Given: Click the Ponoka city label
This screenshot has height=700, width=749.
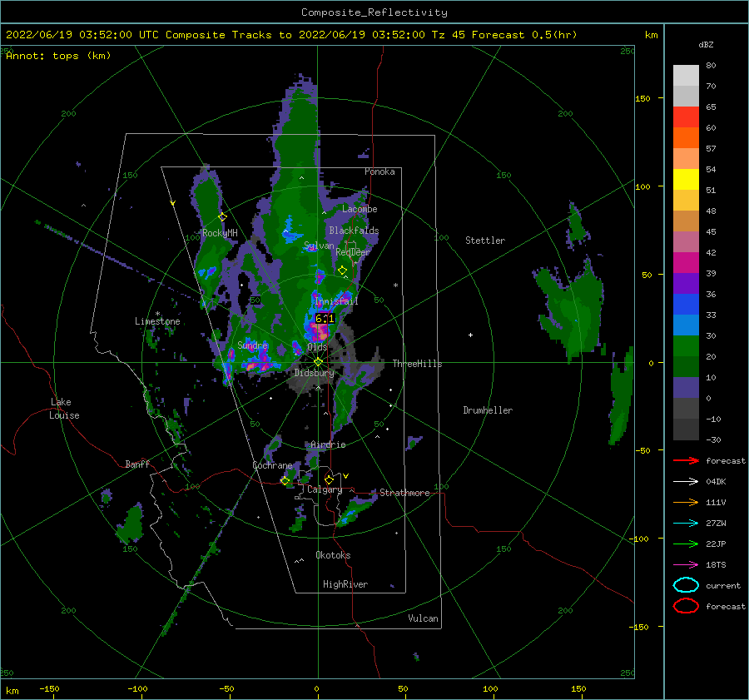Looking at the screenshot, I should click(379, 171).
